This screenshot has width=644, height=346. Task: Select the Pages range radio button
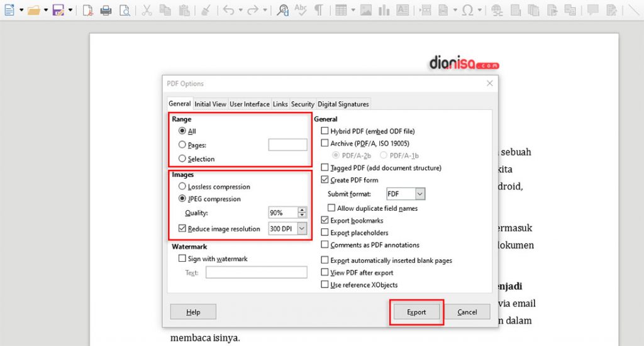pos(182,145)
